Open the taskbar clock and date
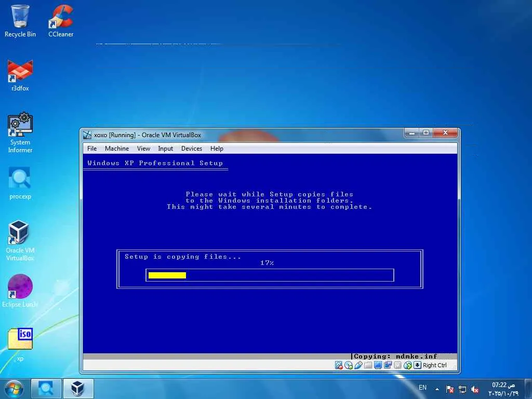532x399 pixels. point(503,389)
